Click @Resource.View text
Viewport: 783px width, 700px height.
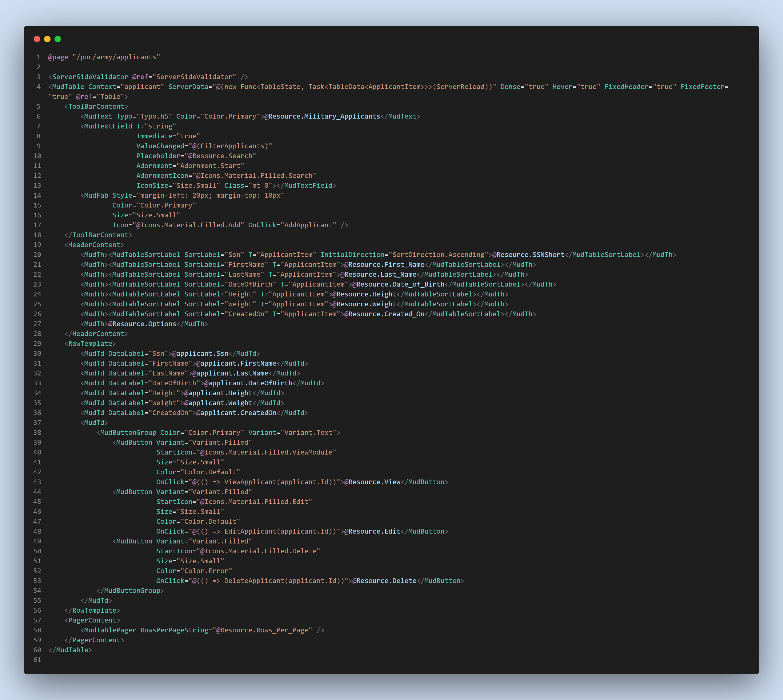(x=372, y=482)
